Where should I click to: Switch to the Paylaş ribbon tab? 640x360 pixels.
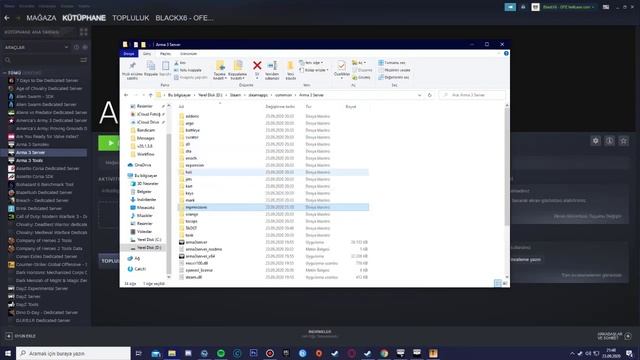pos(165,54)
